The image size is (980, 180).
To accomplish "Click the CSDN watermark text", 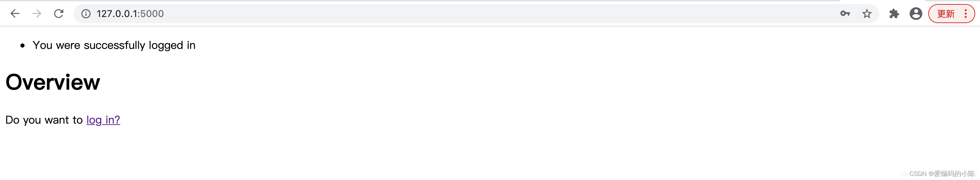I will tap(942, 174).
